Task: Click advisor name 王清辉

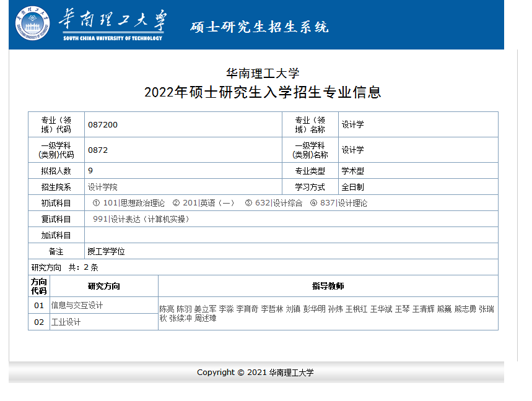Action: point(424,309)
